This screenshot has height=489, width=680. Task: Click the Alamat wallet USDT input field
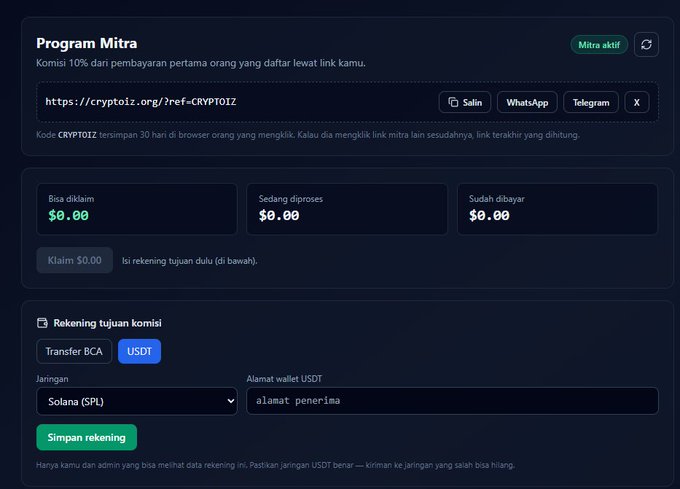[x=452, y=401]
